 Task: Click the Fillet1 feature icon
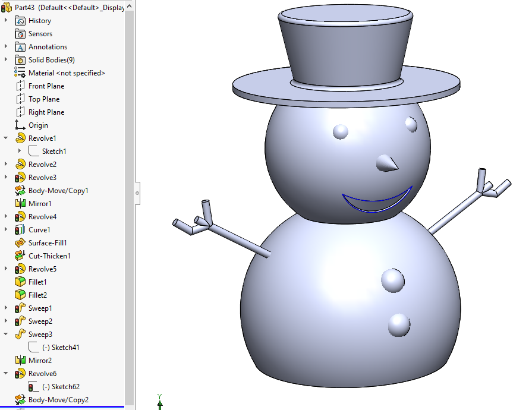(x=20, y=282)
